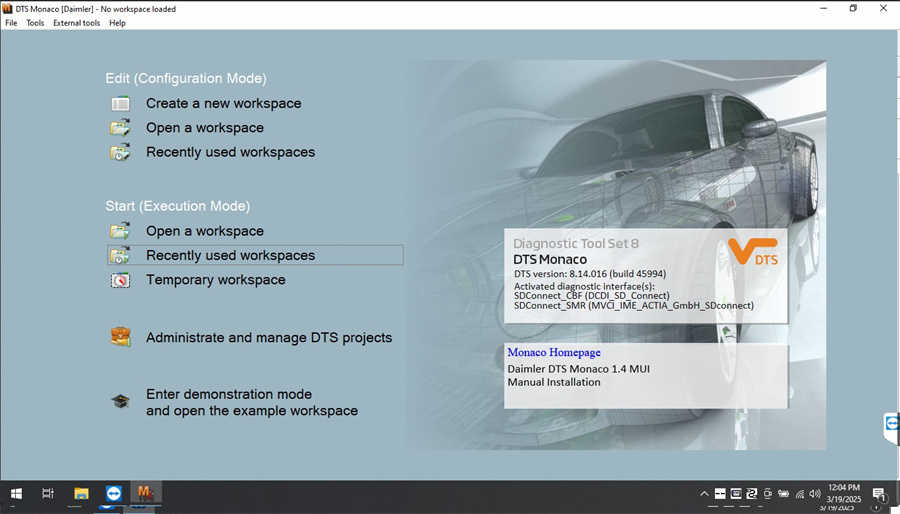Click the graduation cap demonstration mode icon

click(120, 402)
